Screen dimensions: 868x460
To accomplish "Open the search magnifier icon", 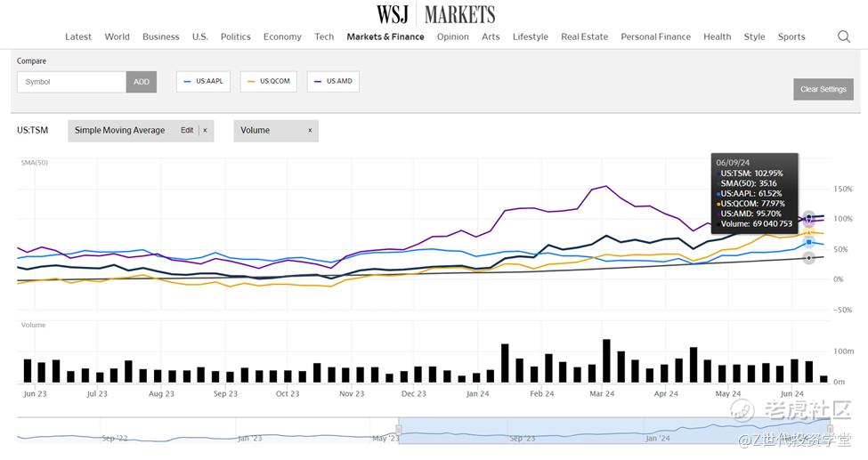I will pos(843,36).
